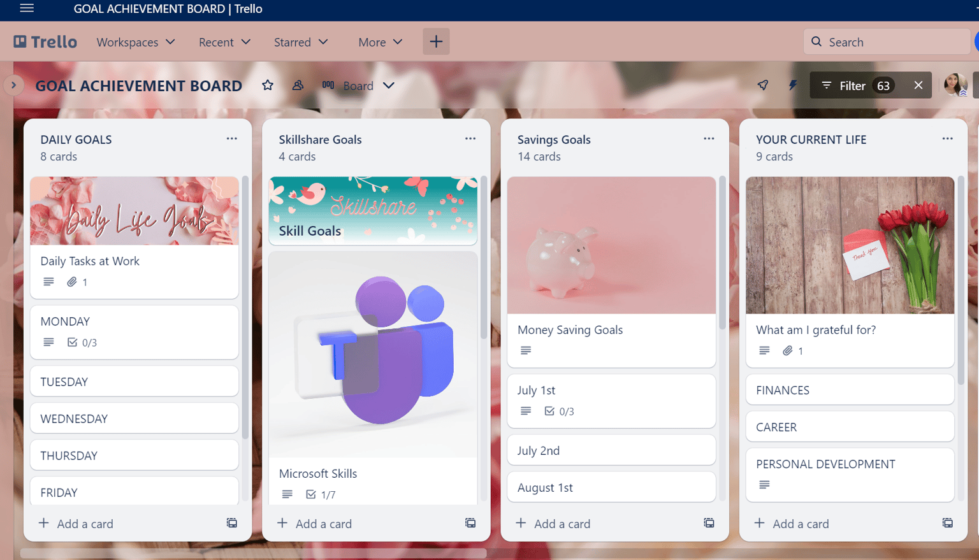Star the Goal Achievement Board
Image resolution: width=979 pixels, height=560 pixels.
coord(268,85)
